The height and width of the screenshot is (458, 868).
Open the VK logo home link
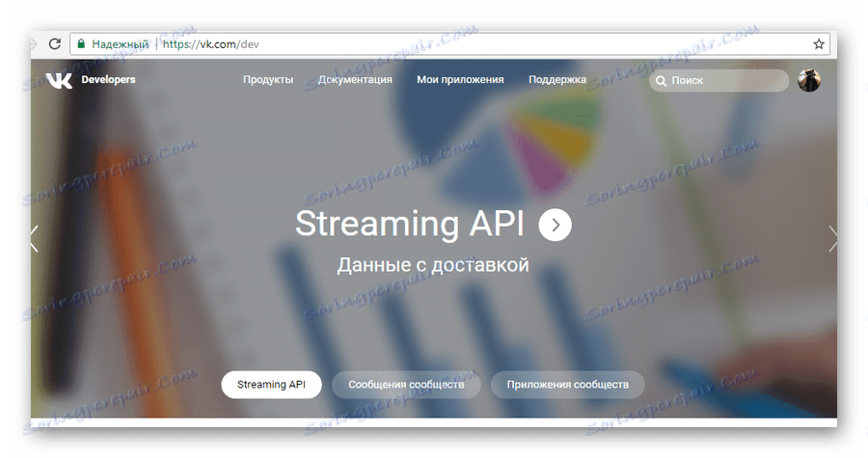coord(59,80)
